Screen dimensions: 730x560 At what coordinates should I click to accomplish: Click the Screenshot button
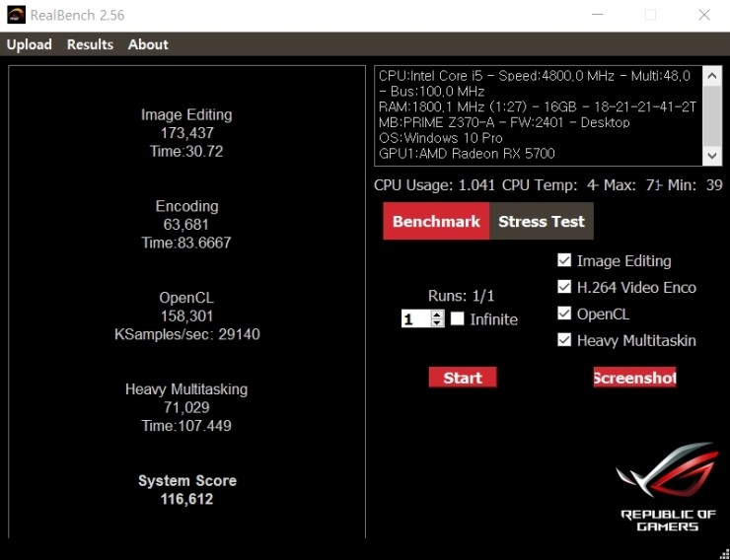click(x=634, y=378)
